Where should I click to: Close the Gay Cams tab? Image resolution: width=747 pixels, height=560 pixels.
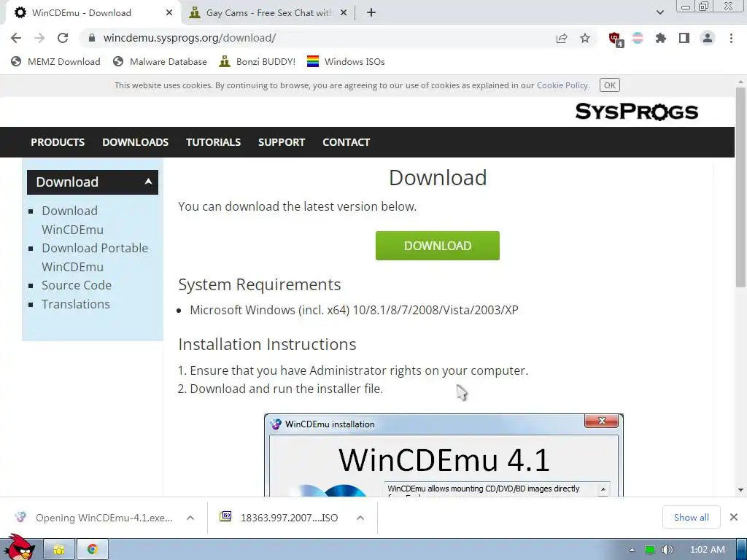tap(344, 13)
